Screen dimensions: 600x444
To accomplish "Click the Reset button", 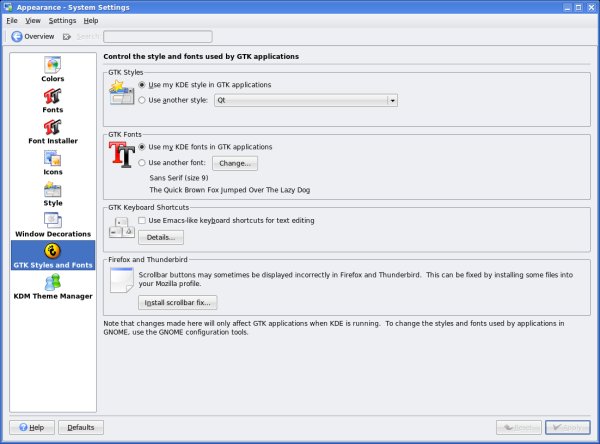I will pos(519,427).
